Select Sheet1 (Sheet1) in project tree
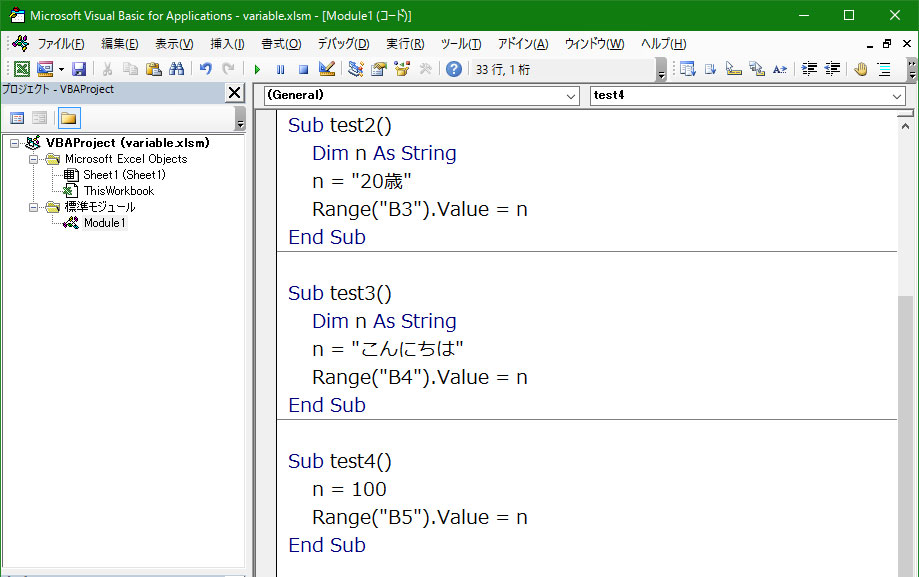 pyautogui.click(x=124, y=175)
